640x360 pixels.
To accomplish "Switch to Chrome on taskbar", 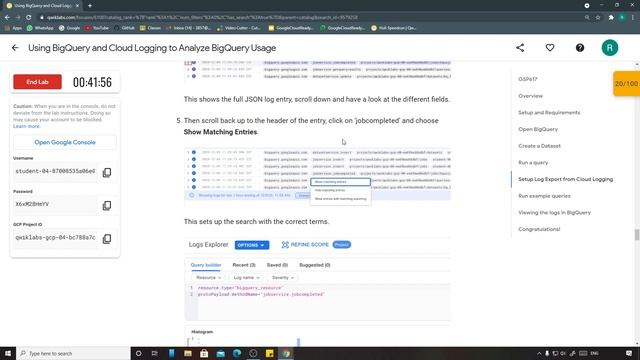I will (286, 353).
